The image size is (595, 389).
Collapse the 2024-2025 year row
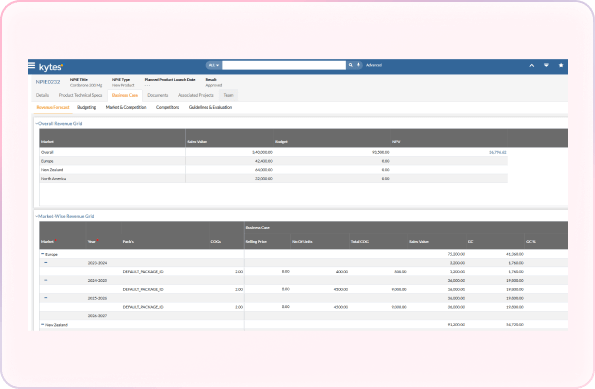click(46, 280)
